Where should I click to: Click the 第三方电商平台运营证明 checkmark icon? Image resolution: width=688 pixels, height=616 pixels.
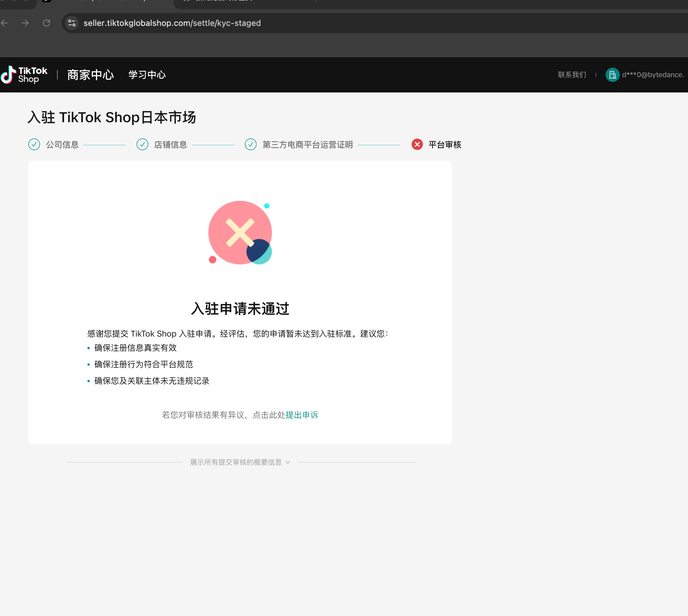(251, 145)
